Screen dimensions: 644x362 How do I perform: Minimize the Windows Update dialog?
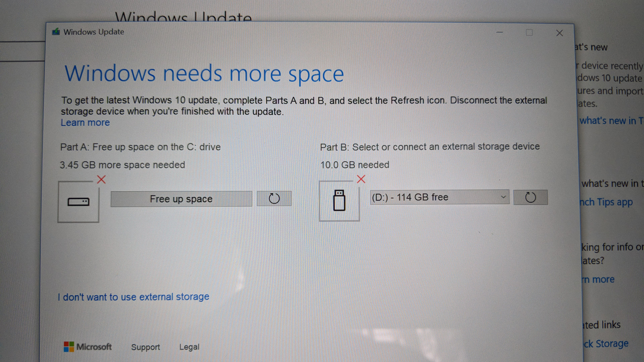point(499,33)
